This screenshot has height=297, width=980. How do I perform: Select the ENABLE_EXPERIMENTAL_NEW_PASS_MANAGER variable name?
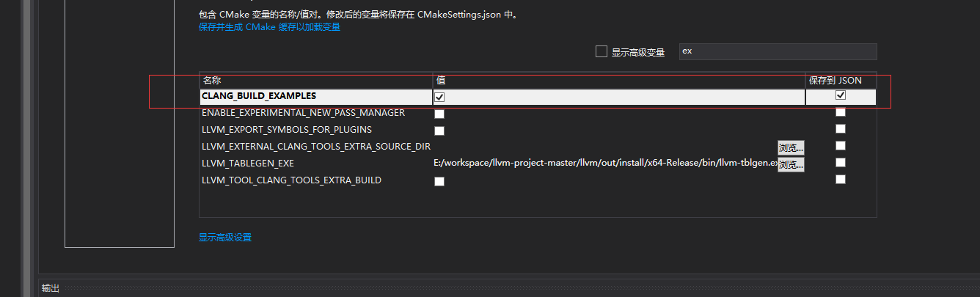pyautogui.click(x=303, y=113)
